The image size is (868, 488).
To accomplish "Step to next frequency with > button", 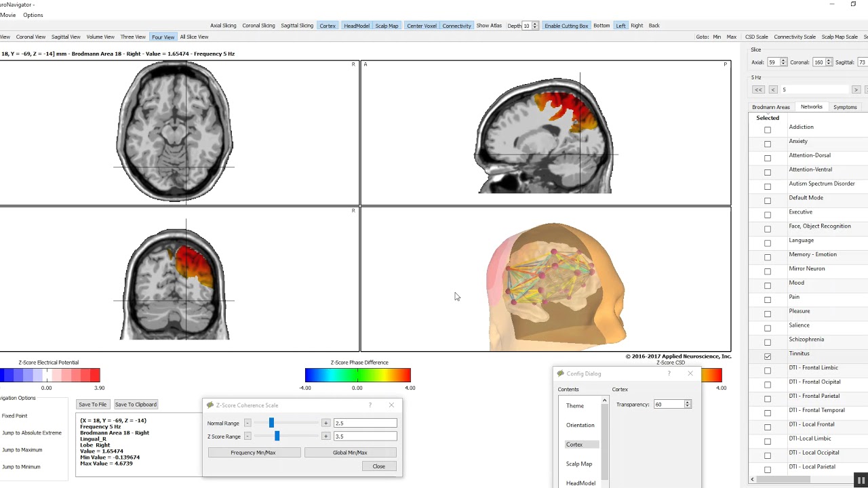I will (x=856, y=89).
